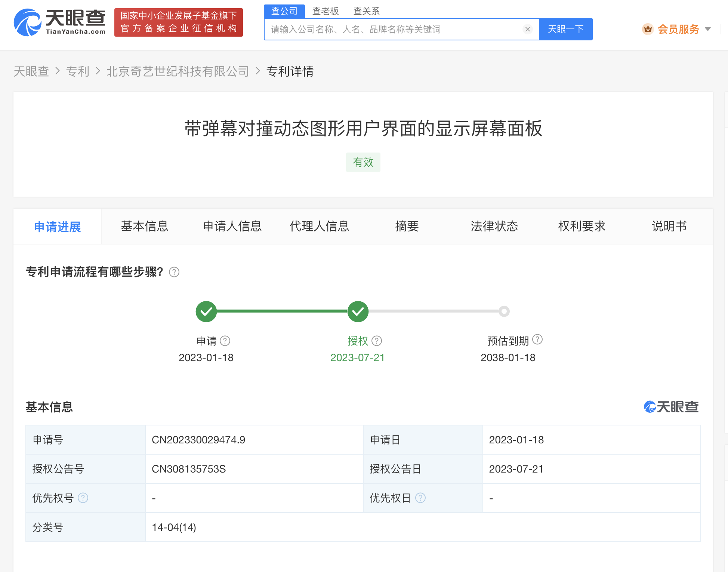Viewport: 728px width, 572px height.
Task: Click help icon beside 优先权号
Action: pos(83,498)
